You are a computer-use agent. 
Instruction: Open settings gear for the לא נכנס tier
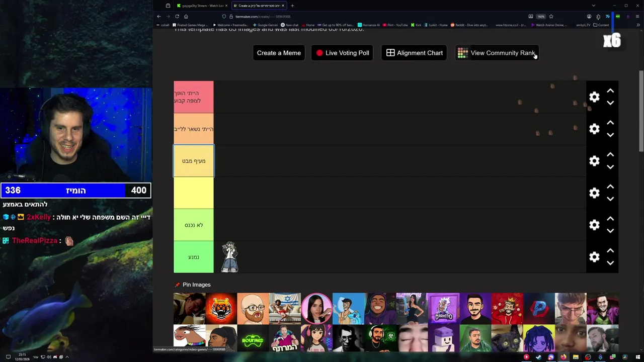(x=594, y=225)
